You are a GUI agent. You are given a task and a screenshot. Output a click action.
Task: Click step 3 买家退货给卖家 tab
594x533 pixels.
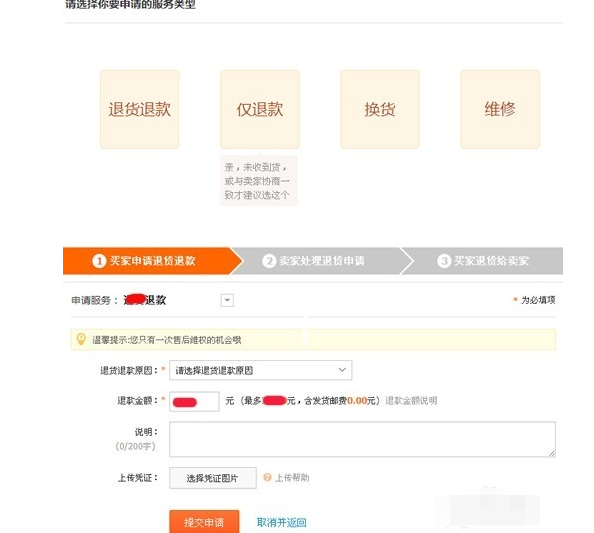pyautogui.click(x=483, y=261)
